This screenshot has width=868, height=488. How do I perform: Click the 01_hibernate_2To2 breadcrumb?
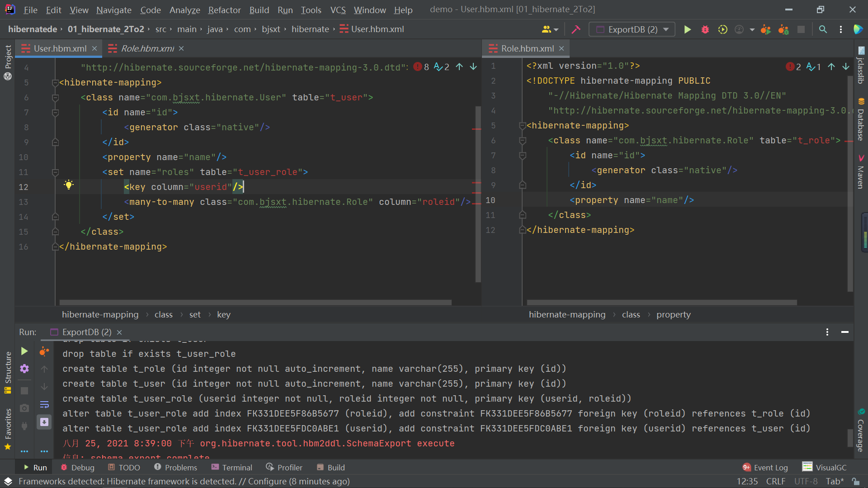click(106, 29)
